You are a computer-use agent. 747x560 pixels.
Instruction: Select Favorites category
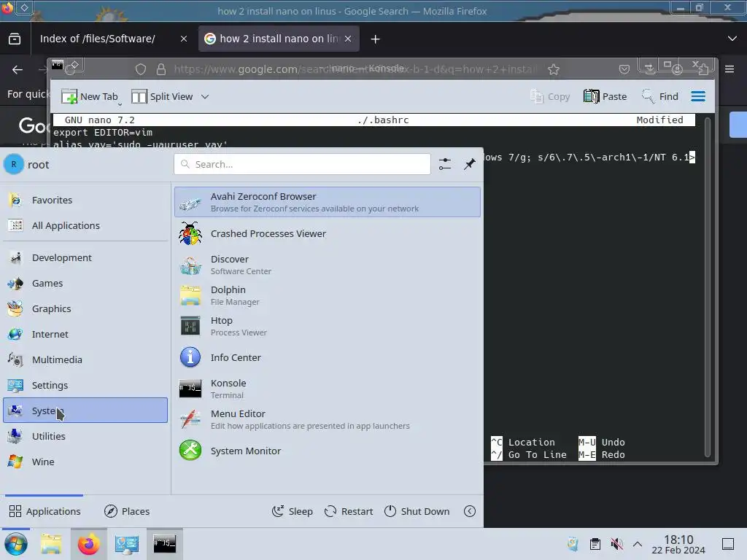pyautogui.click(x=85, y=200)
